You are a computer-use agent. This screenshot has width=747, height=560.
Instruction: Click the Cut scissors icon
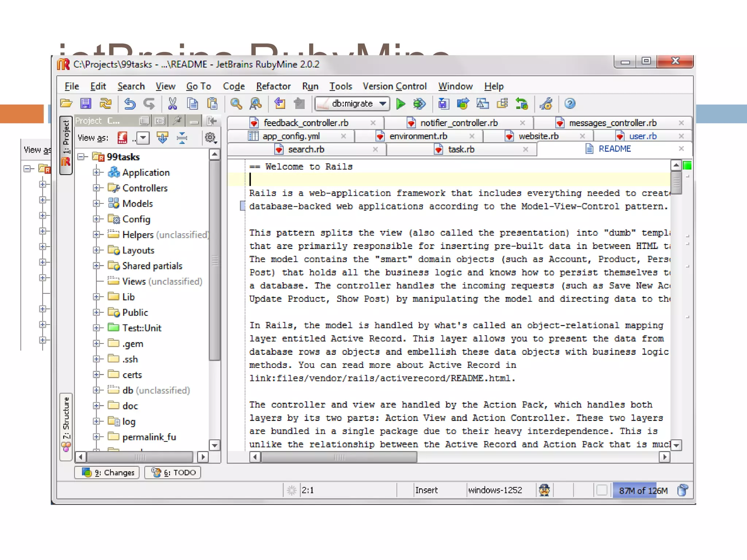tap(173, 104)
